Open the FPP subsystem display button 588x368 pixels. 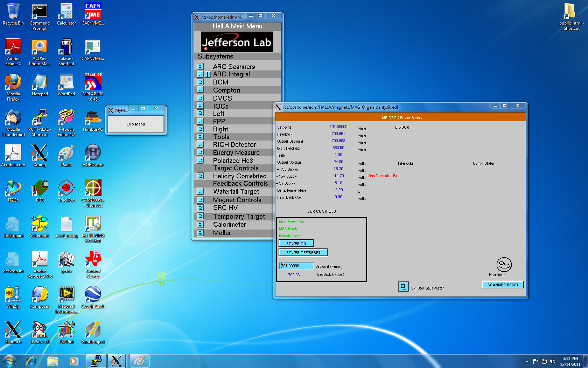[x=200, y=121]
